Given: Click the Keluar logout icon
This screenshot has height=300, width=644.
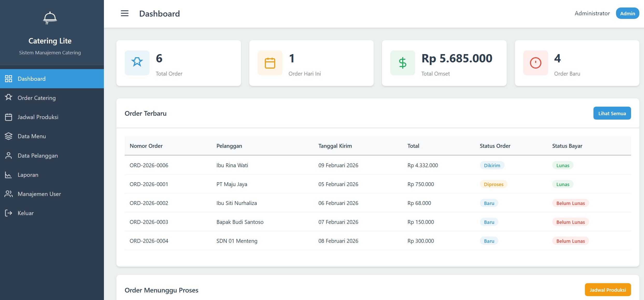Looking at the screenshot, I should pos(9,213).
